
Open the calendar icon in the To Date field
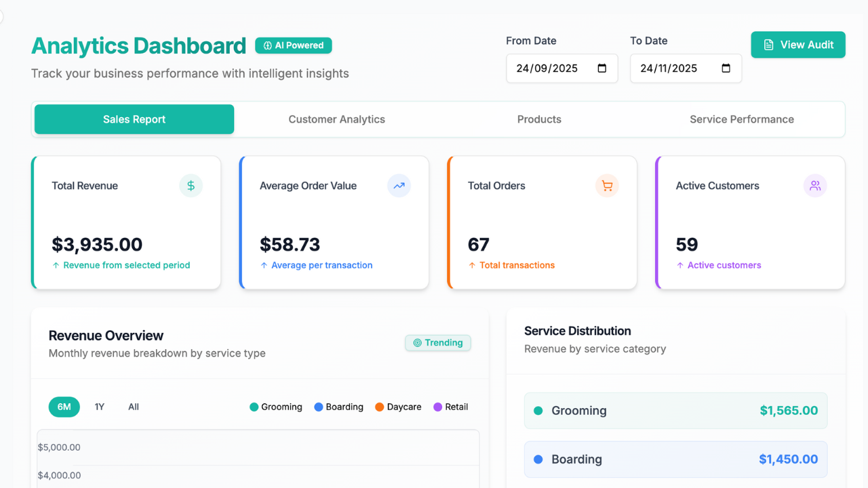point(724,68)
